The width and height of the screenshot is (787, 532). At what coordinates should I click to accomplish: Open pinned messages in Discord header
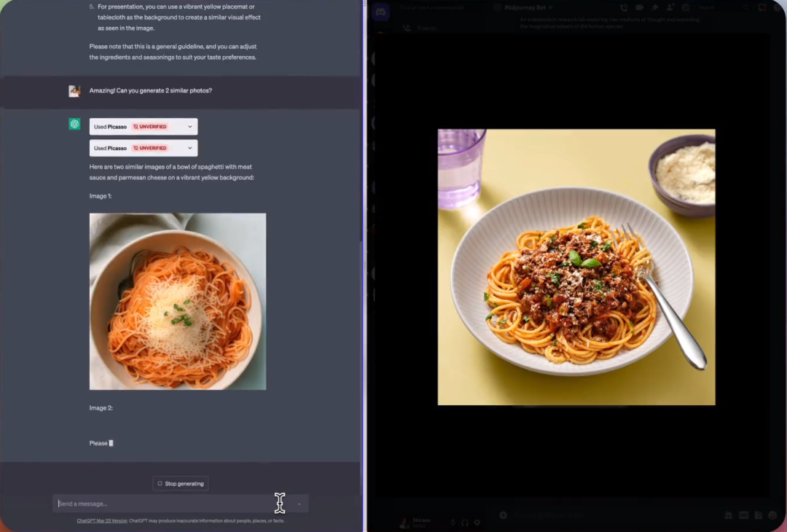click(655, 7)
